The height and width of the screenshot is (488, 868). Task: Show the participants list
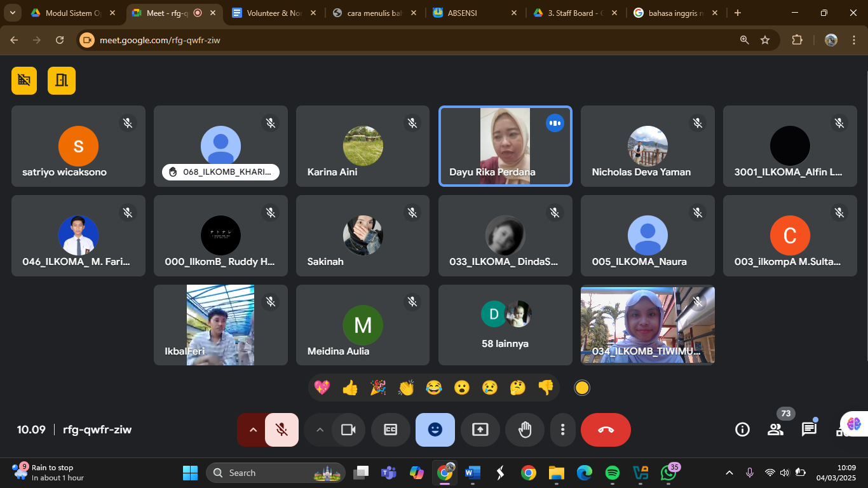point(775,430)
